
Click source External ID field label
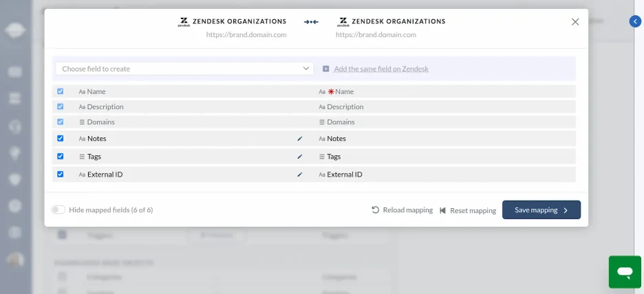105,174
